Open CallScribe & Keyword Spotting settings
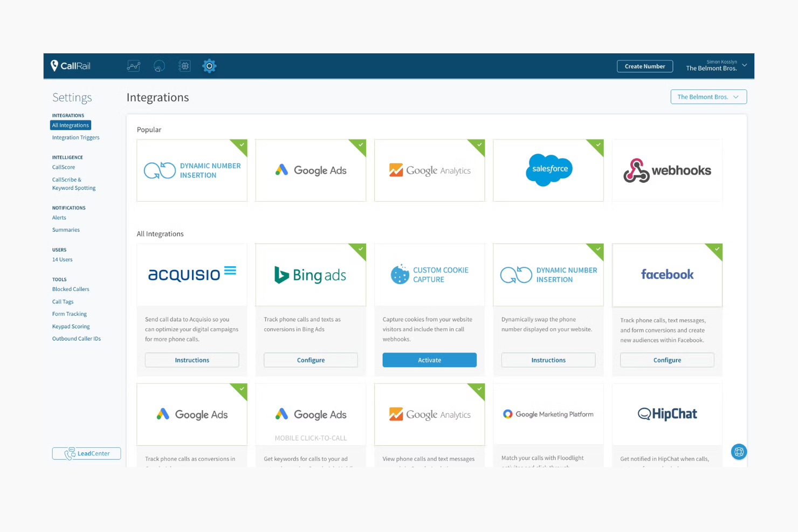The height and width of the screenshot is (532, 798). (x=74, y=184)
